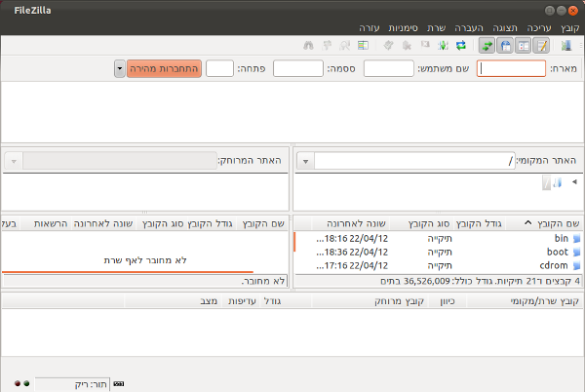This screenshot has height=392, width=585.
Task: Click the synchronized browsing toolbar icon
Action: pos(327,46)
